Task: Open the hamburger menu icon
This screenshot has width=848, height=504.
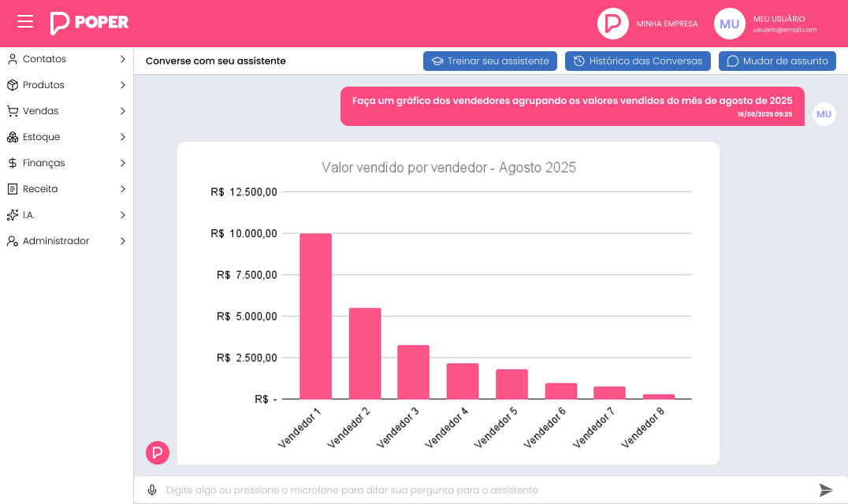Action: (25, 22)
